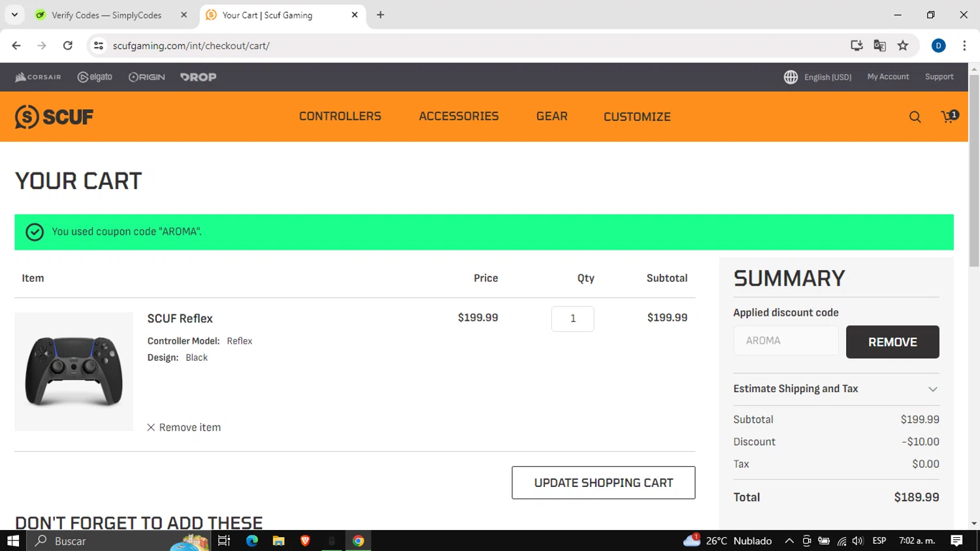Open Task View on taskbar
Image resolution: width=980 pixels, height=551 pixels.
[224, 541]
